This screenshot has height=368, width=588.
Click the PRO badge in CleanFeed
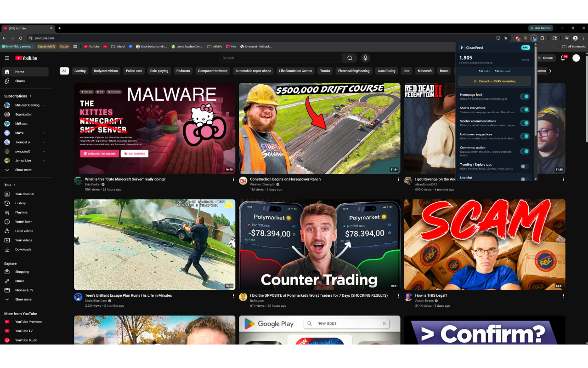pos(526,47)
